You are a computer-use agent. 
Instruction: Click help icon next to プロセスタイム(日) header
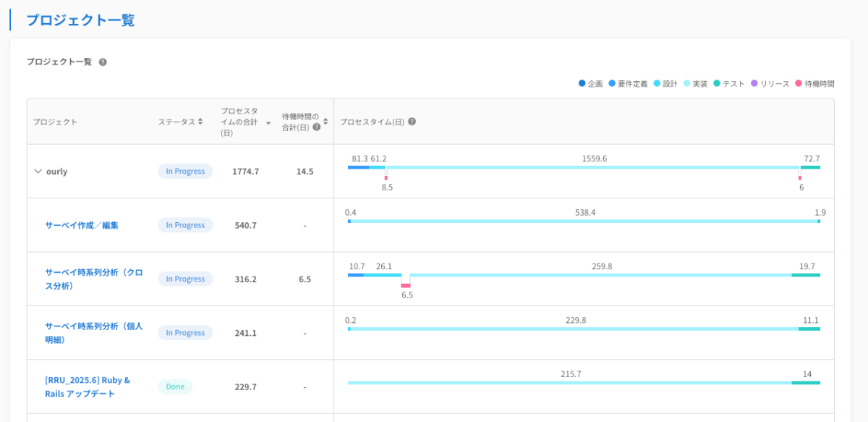[x=412, y=122]
